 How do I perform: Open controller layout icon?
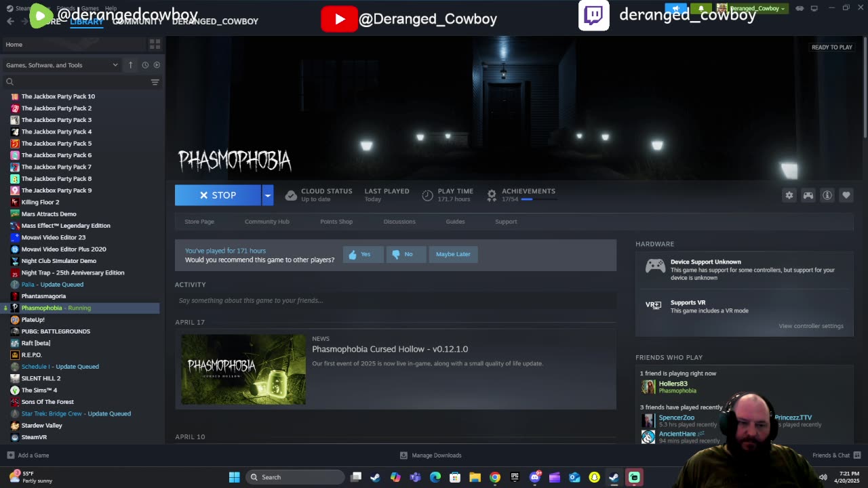click(808, 195)
